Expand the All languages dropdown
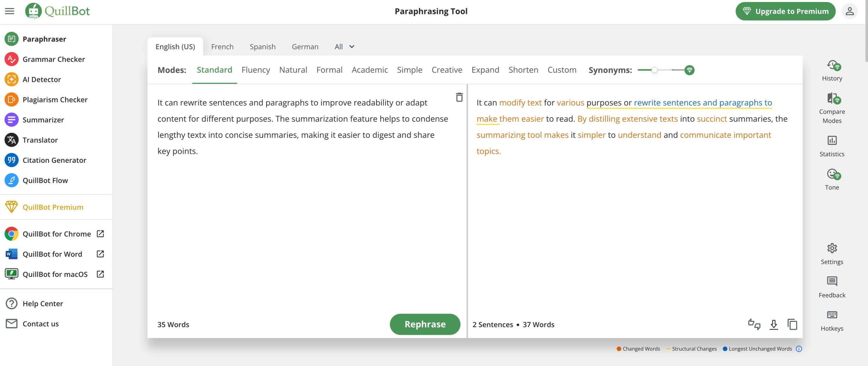Image resolution: width=868 pixels, height=366 pixels. point(344,47)
